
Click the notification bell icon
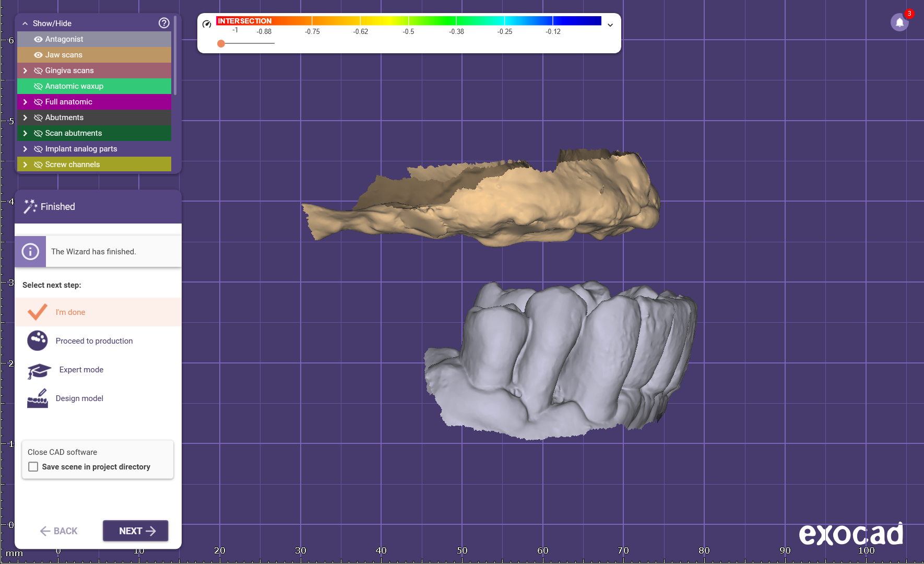click(899, 22)
